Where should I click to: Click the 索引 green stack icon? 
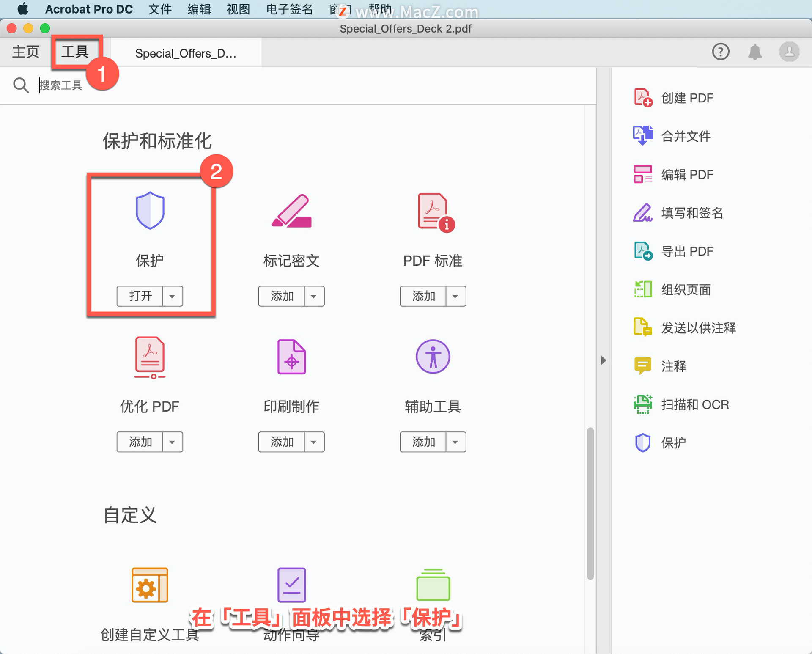click(433, 585)
